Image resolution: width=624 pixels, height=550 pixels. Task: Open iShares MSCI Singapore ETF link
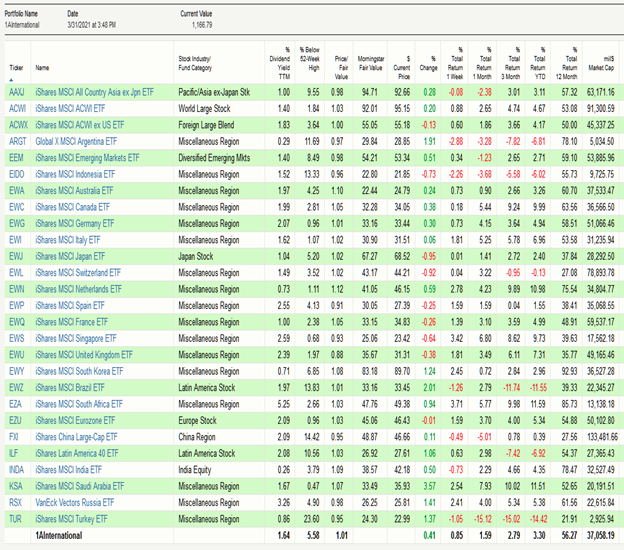click(76, 338)
